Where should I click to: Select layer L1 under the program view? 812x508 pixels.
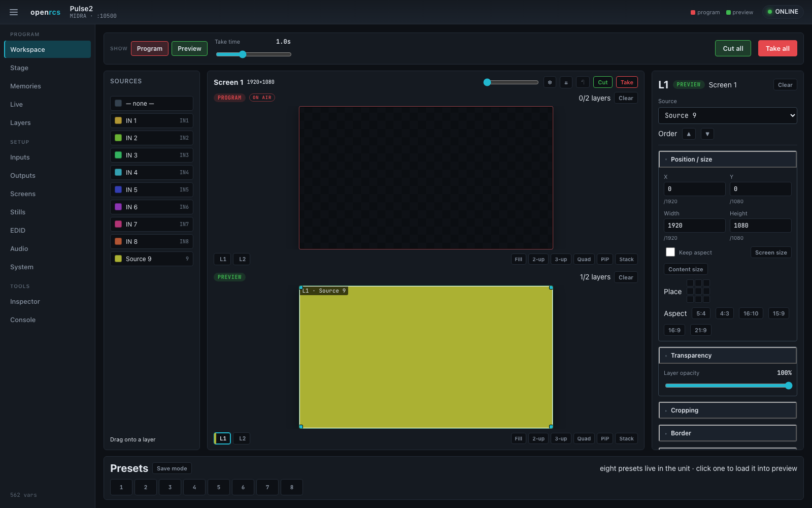click(x=223, y=259)
